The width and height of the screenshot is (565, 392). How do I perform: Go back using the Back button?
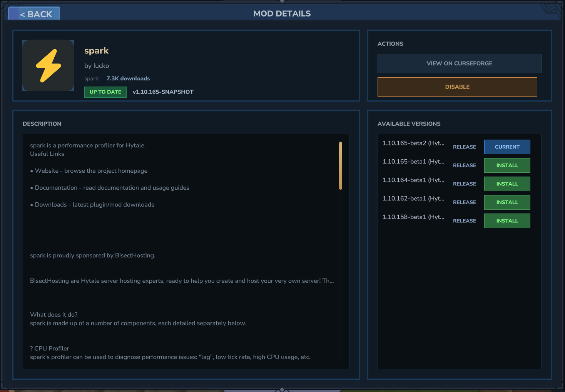[35, 14]
